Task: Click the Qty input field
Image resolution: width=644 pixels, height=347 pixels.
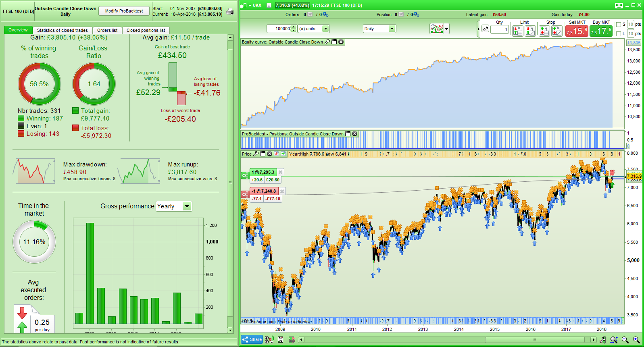Action: [x=500, y=29]
